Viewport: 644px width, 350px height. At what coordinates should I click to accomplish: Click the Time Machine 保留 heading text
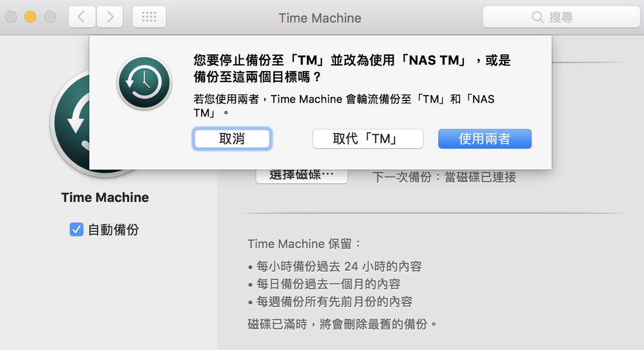click(304, 244)
